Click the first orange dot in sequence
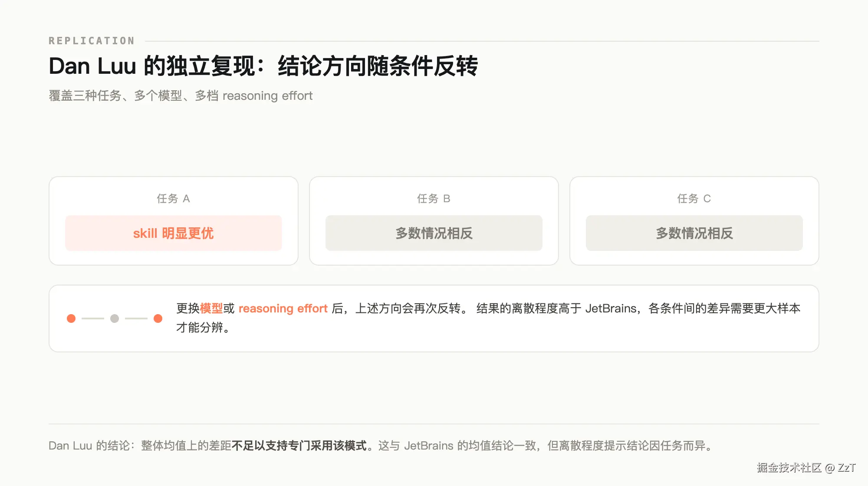 point(71,319)
